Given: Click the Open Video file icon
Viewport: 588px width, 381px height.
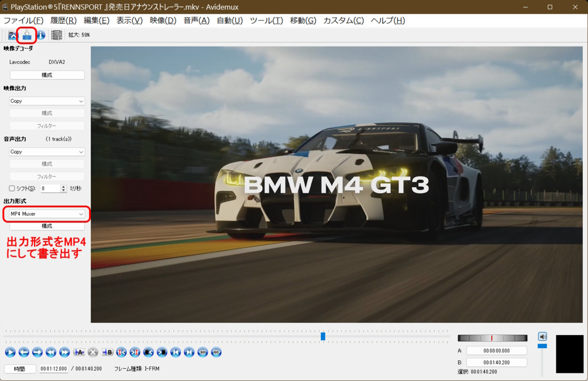Looking at the screenshot, I should [x=13, y=35].
